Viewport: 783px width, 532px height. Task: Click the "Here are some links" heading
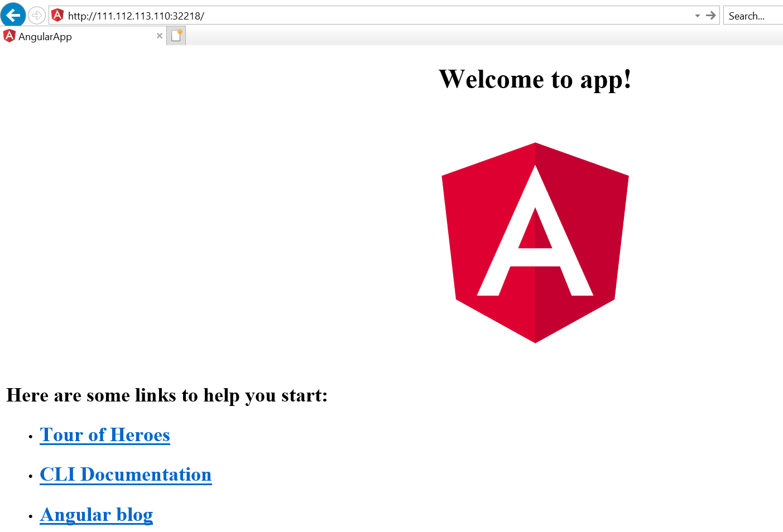point(167,395)
